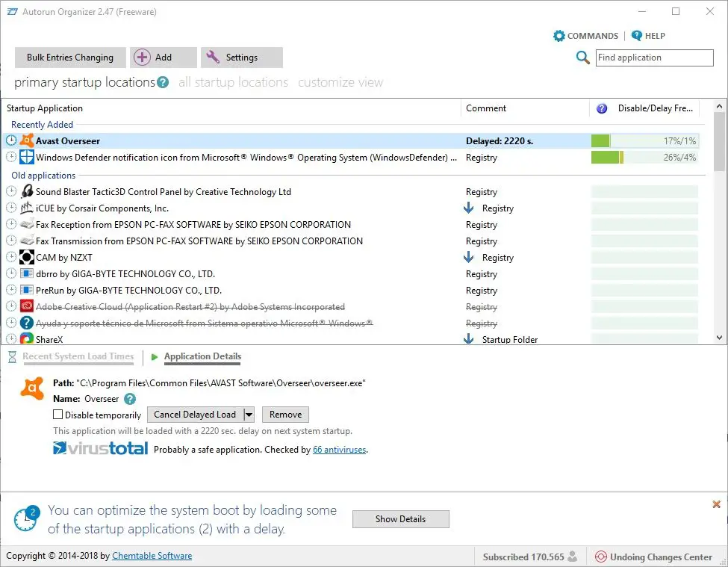Click the dbrro GIGA-BYTE icon
728x567 pixels.
[27, 273]
